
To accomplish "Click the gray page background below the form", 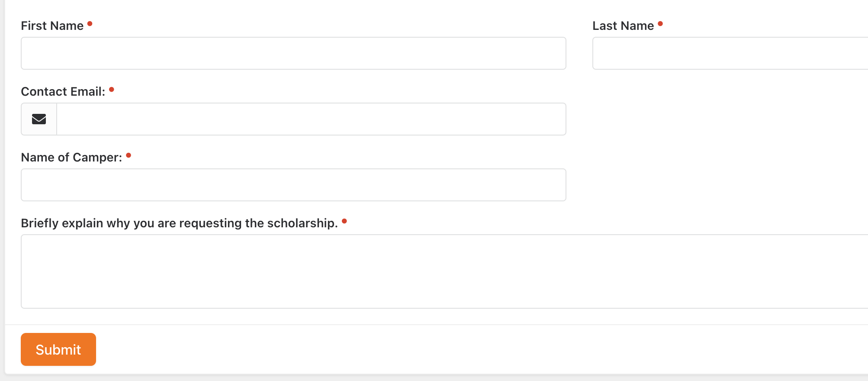I will pyautogui.click(x=433, y=378).
